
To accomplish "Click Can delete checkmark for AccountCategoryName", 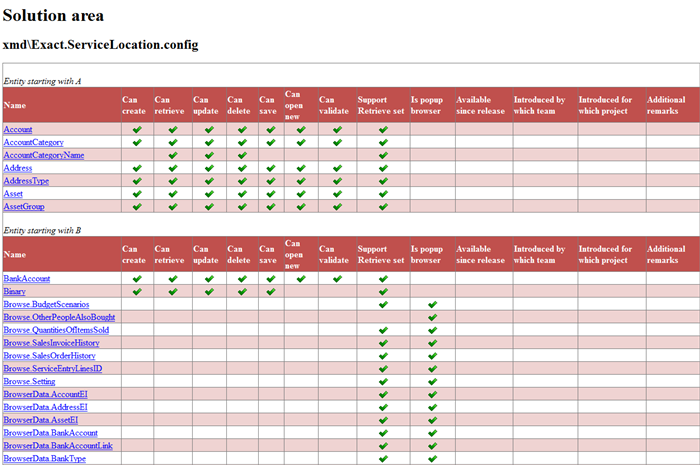I will (x=242, y=156).
